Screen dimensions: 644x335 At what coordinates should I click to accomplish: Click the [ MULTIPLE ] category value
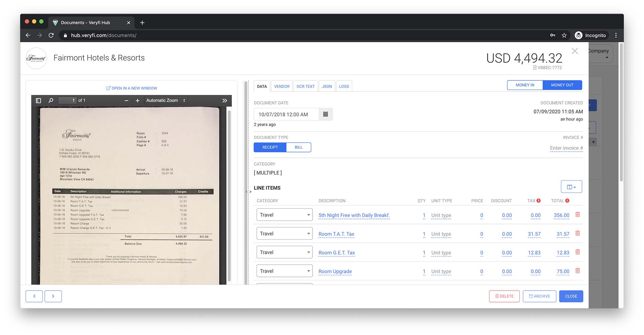pos(268,173)
